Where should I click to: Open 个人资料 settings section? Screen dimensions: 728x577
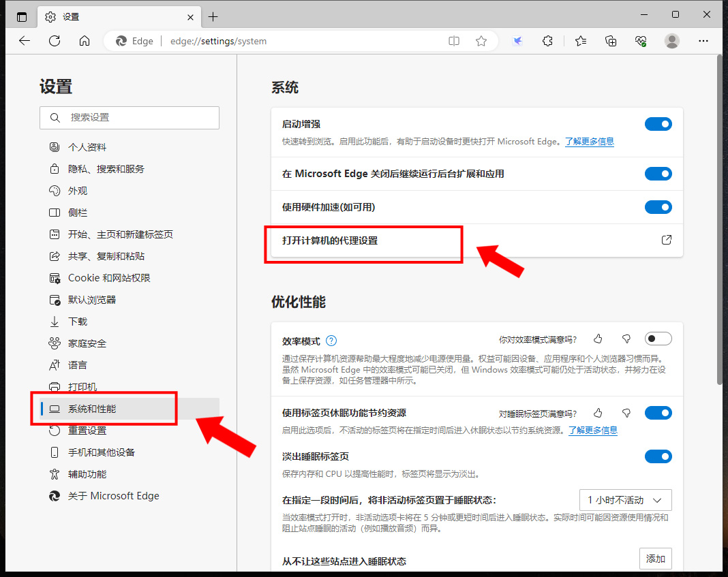point(129,147)
